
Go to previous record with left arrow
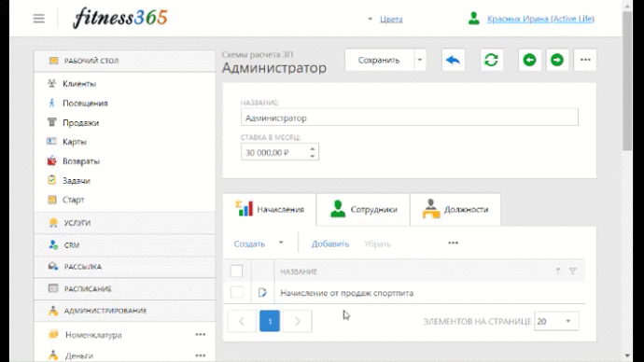[529, 61]
